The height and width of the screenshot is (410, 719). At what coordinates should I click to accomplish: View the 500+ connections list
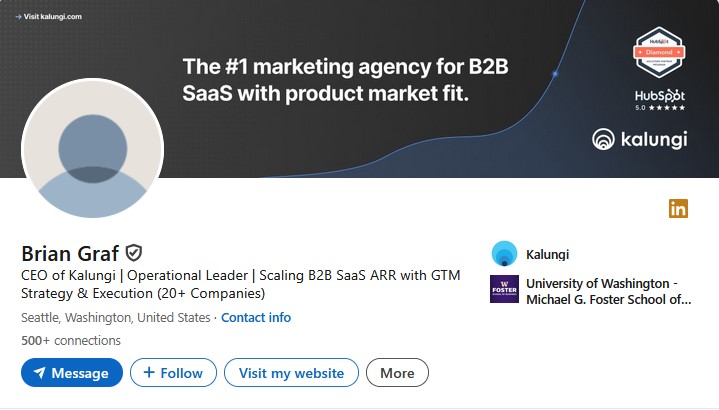point(71,340)
